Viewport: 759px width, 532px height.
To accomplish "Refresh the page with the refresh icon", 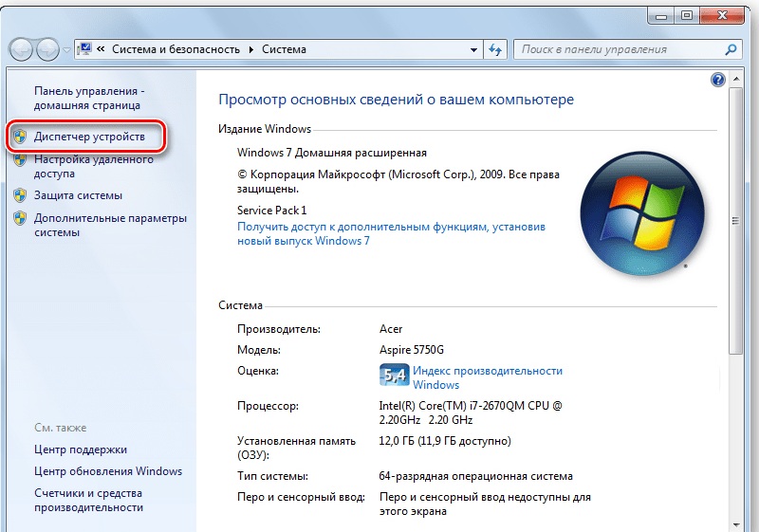I will point(495,49).
